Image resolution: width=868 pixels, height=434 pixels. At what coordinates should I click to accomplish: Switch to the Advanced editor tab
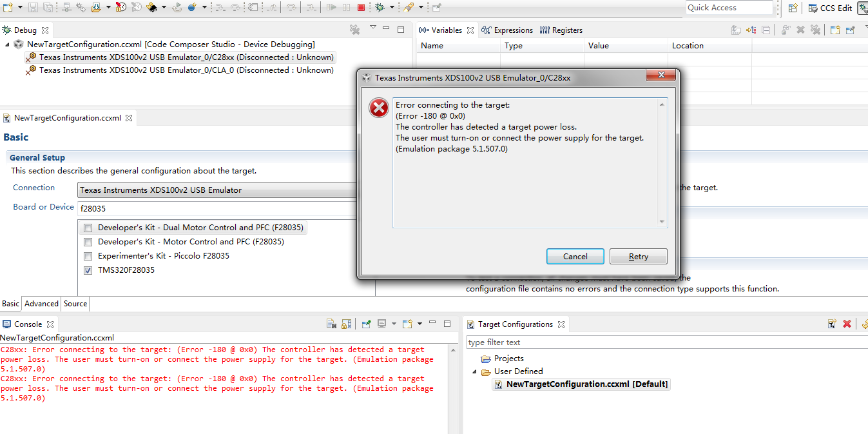point(42,304)
